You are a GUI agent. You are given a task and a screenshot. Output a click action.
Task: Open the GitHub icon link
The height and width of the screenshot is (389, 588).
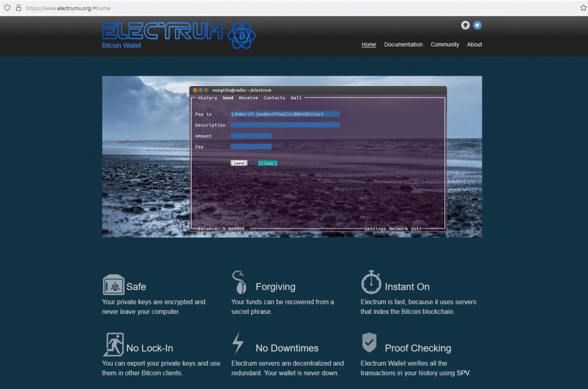pyautogui.click(x=465, y=25)
